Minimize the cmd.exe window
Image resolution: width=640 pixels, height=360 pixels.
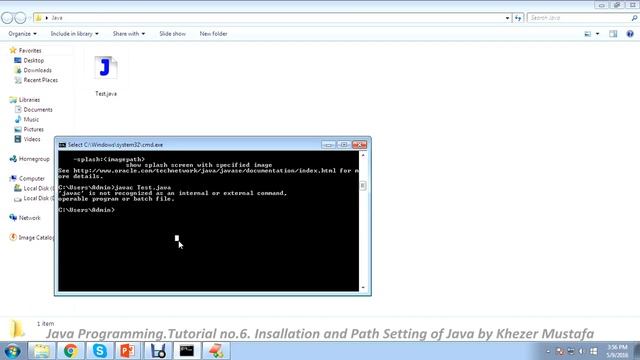pos(328,145)
